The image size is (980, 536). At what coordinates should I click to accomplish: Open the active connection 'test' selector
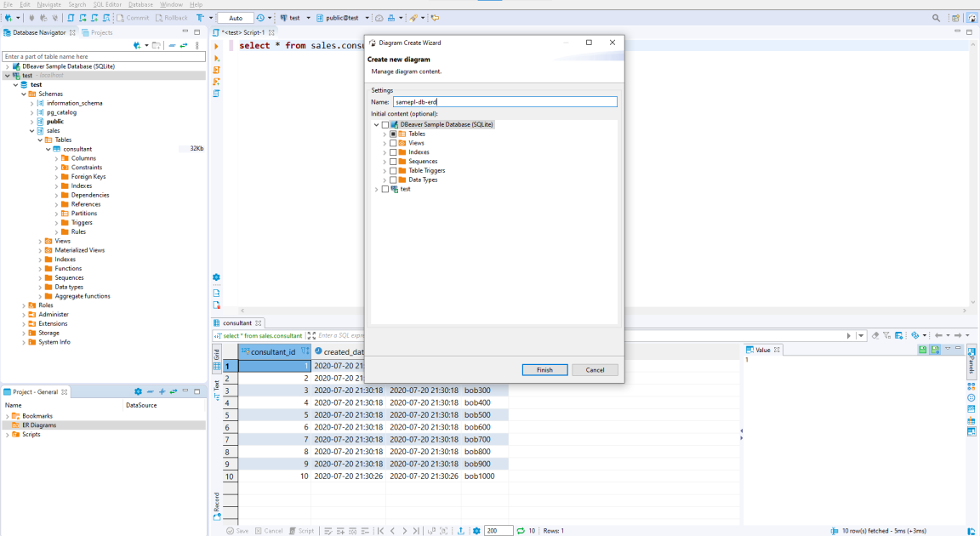click(294, 18)
